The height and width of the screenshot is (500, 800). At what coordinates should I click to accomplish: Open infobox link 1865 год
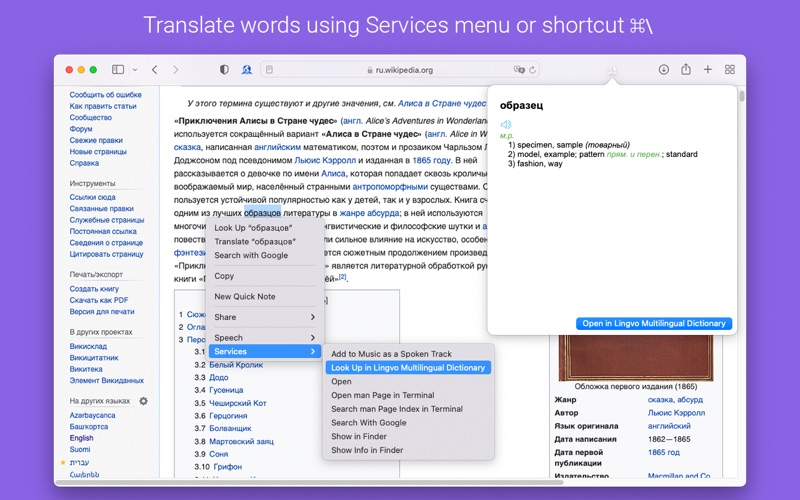tap(664, 452)
